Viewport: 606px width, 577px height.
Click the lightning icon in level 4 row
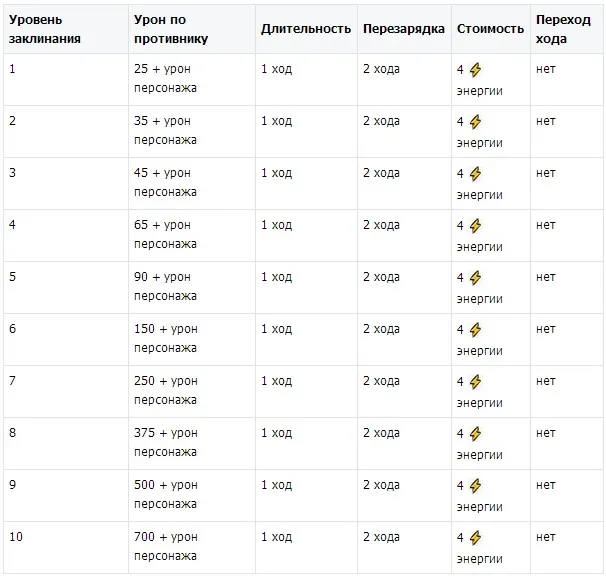(x=475, y=226)
